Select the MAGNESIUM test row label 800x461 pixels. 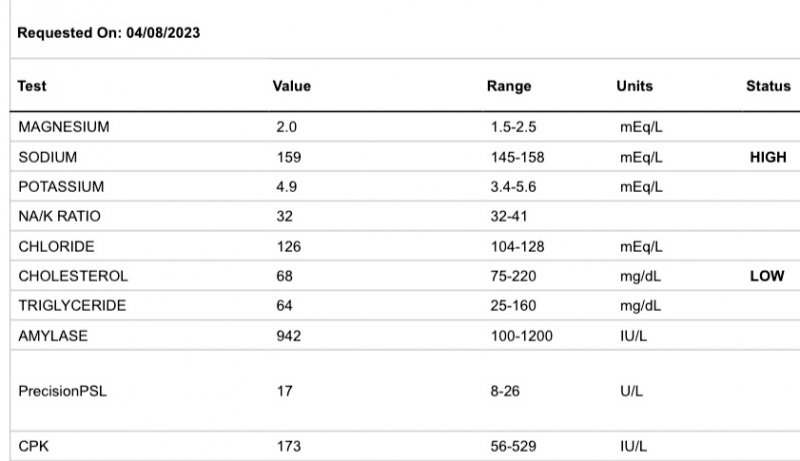point(64,127)
